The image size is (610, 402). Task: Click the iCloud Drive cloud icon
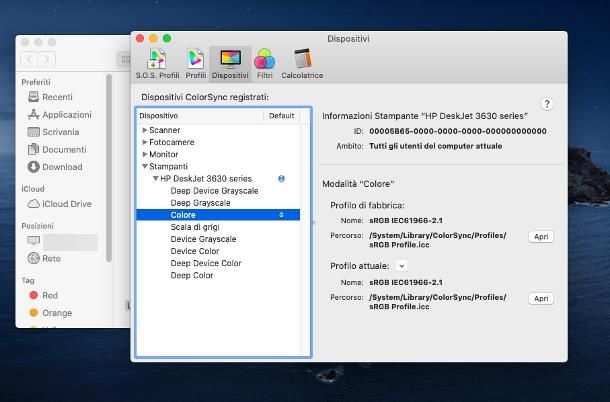[x=33, y=204]
